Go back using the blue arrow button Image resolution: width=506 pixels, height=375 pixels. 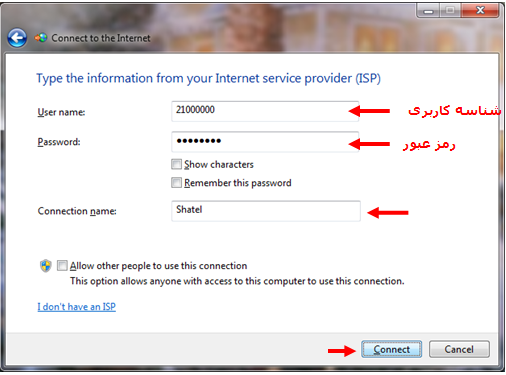17,38
